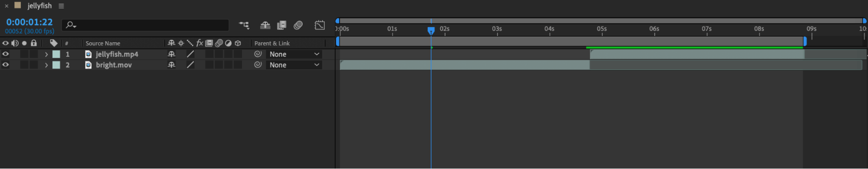
Task: Hide the jellyfish.mp4 layer eye
Action: (x=6, y=54)
